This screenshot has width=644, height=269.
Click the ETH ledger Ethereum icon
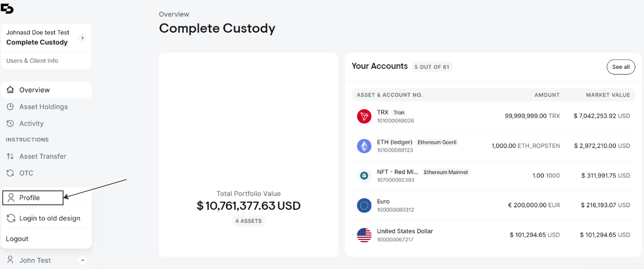point(364,146)
